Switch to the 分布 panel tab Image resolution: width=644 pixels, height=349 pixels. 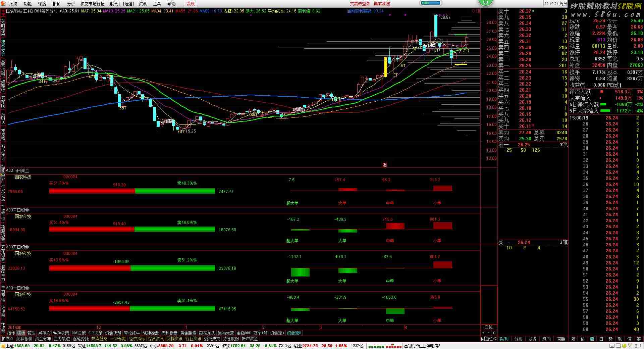tap(519, 339)
